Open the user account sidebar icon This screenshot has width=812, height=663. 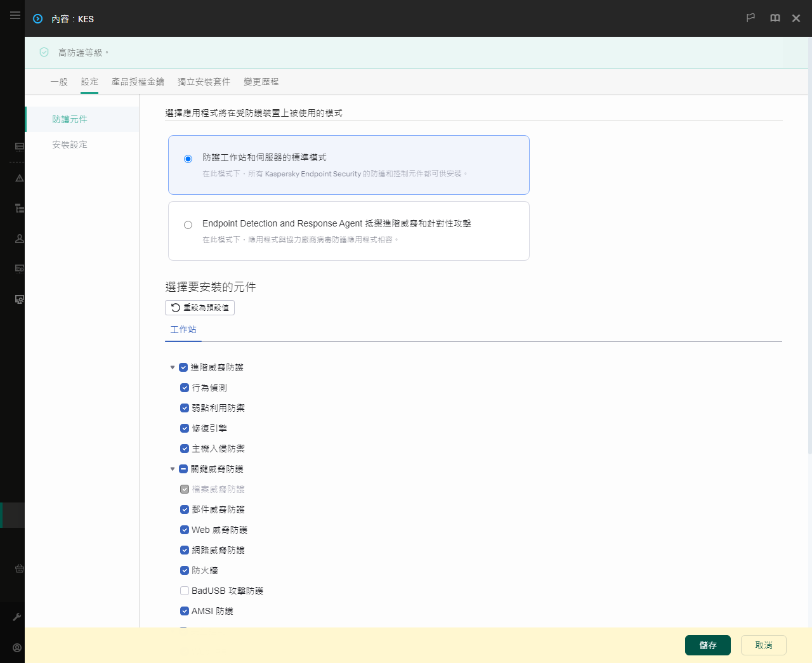click(x=20, y=239)
